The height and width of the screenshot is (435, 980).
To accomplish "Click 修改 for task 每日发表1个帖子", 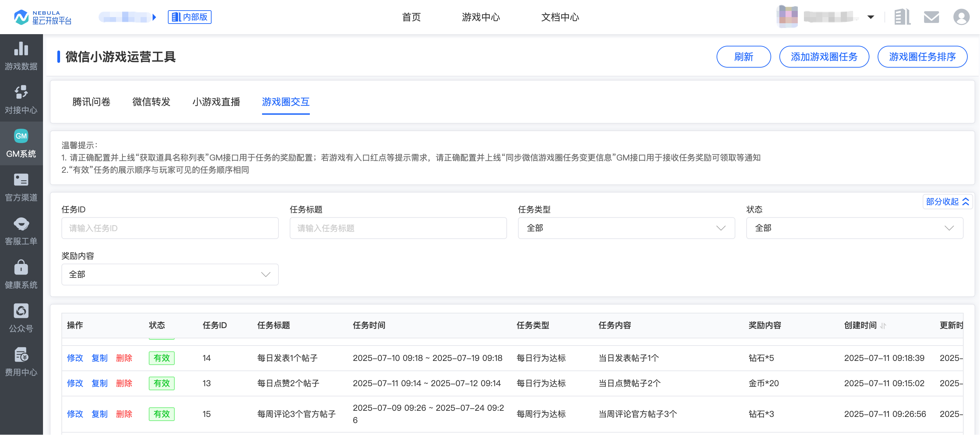I will coord(75,358).
